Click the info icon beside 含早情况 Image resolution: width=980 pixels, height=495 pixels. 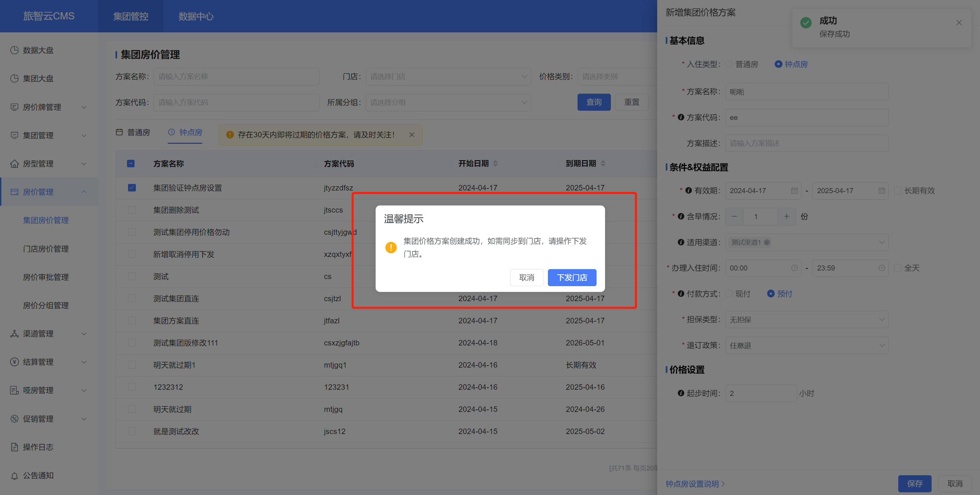coord(681,216)
